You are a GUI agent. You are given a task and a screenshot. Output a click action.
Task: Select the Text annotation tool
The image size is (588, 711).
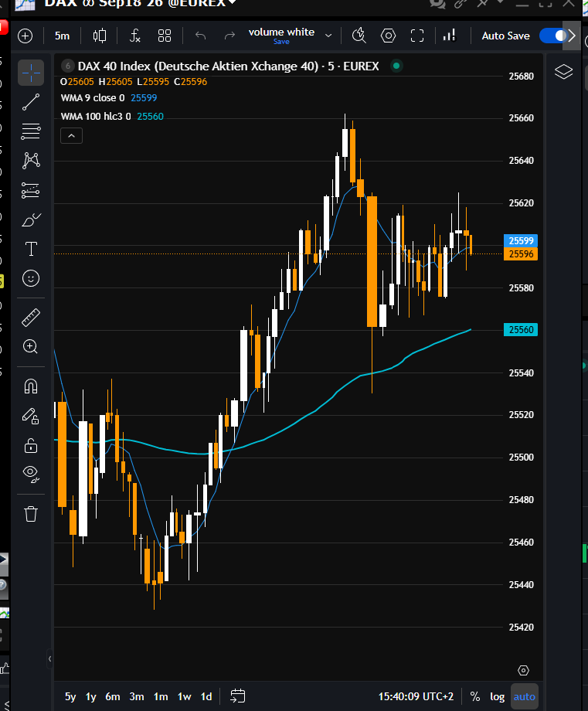[x=31, y=249]
